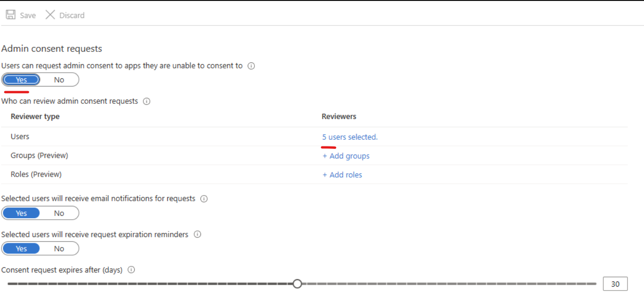The width and height of the screenshot is (644, 299).
Task: Click the Save button label
Action: pos(28,16)
